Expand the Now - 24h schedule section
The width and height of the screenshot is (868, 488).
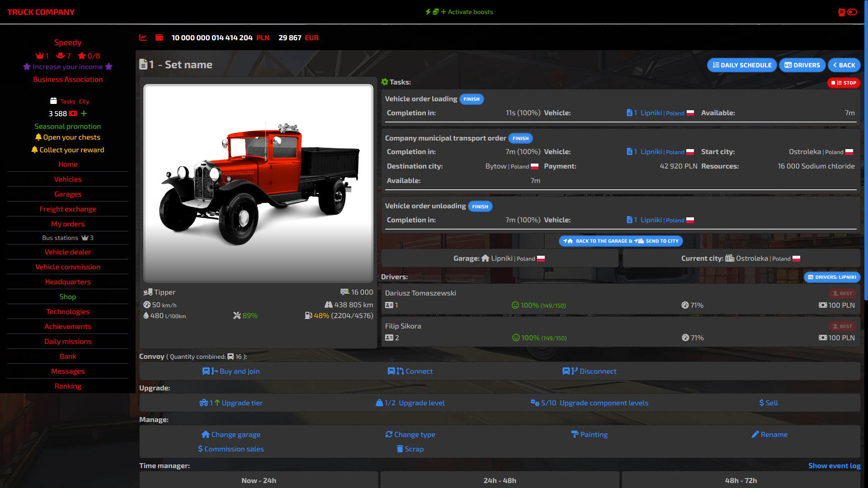259,480
